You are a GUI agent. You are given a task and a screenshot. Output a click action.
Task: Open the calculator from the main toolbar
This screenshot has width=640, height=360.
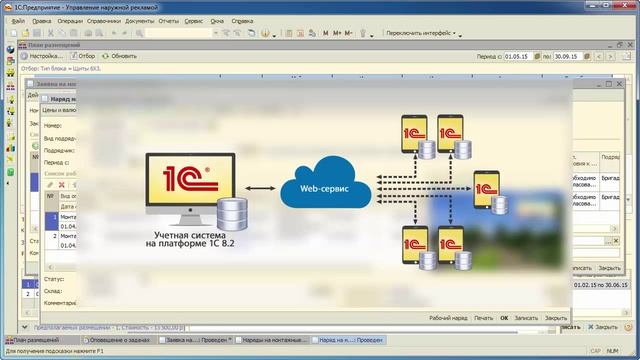tap(289, 33)
